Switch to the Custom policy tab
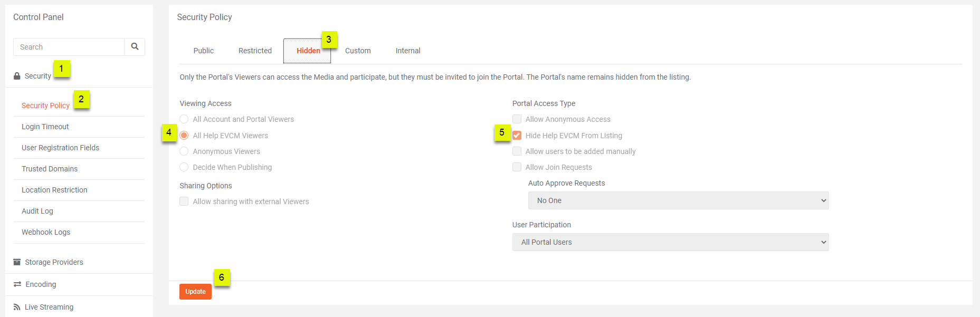Viewport: 980px width, 317px height. click(x=358, y=51)
